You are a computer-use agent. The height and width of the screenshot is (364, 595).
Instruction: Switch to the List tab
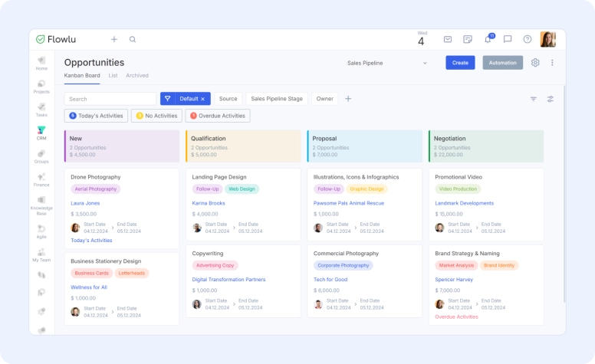pos(113,76)
